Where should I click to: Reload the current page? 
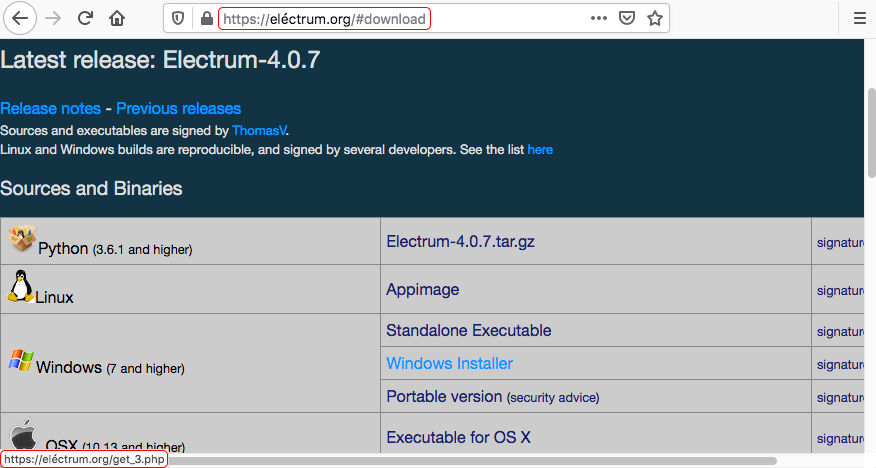pyautogui.click(x=85, y=18)
